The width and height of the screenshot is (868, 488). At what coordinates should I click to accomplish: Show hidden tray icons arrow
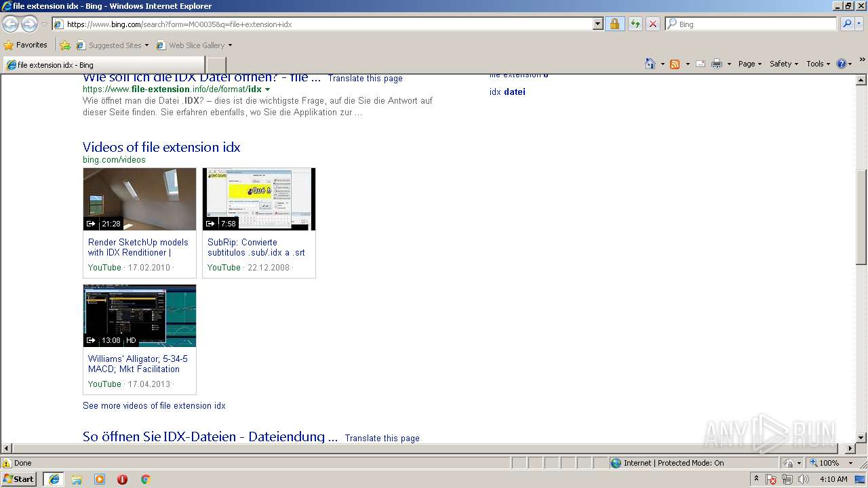(x=756, y=479)
